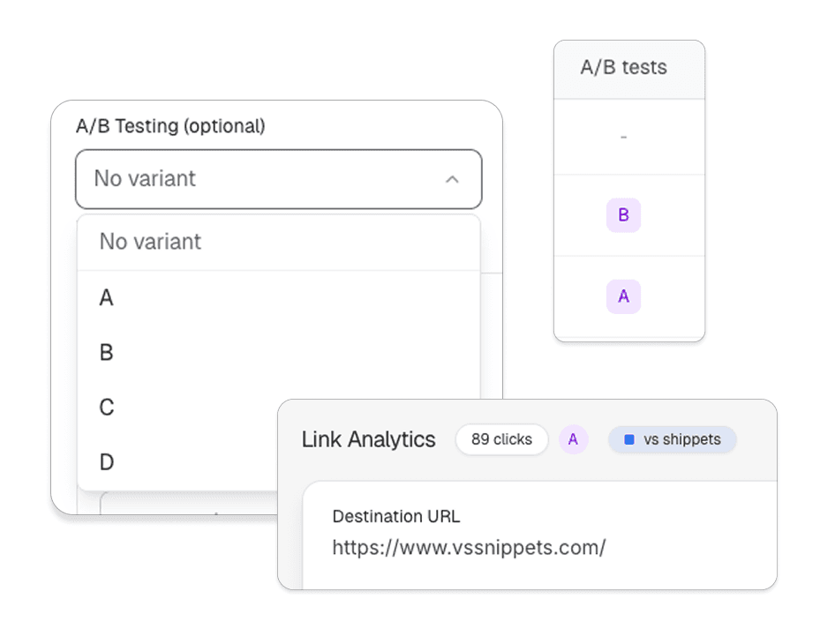Click the Destination URL field

point(395,516)
